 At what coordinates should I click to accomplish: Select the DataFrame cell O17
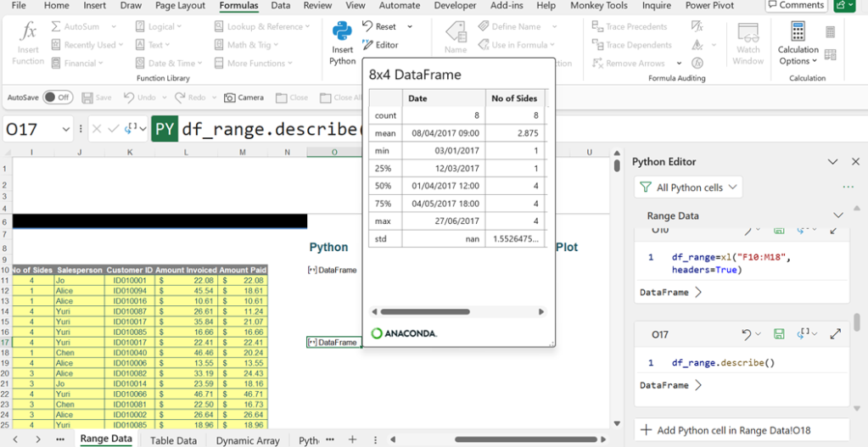[x=333, y=342]
